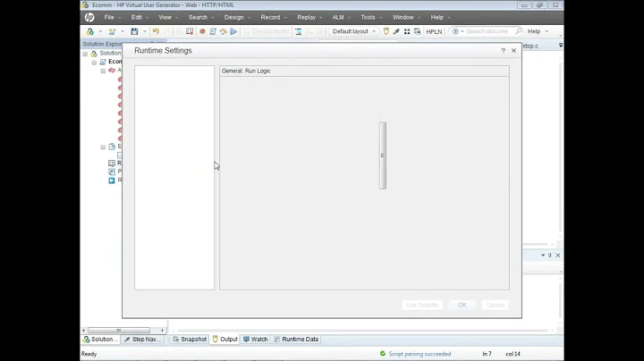Collapse the Extra Files folder node

pyautogui.click(x=103, y=147)
